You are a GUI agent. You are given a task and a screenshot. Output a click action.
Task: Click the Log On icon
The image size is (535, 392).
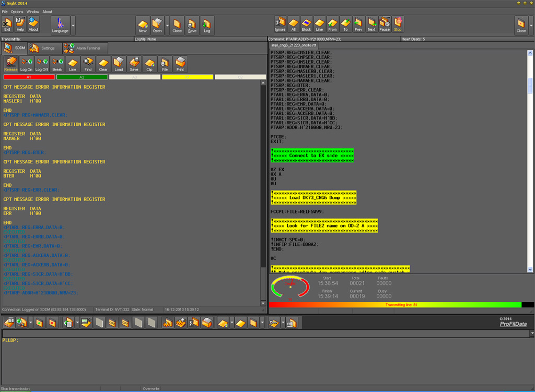(x=26, y=64)
